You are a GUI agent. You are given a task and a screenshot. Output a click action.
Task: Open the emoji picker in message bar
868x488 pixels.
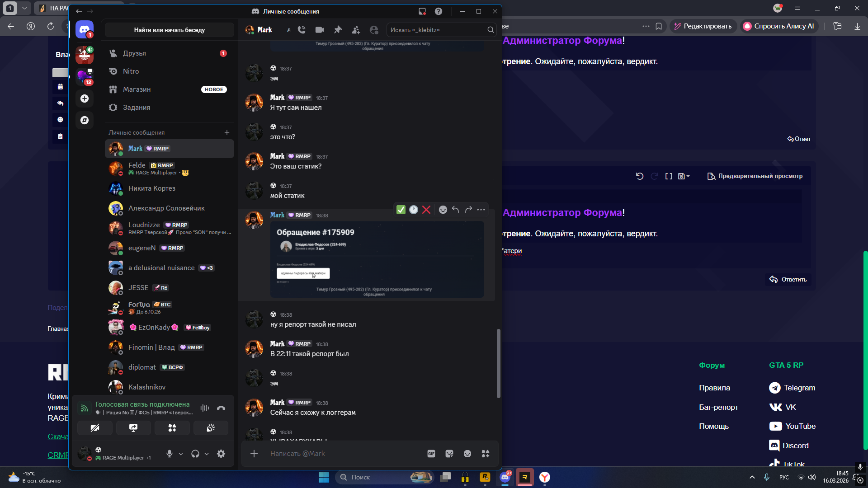point(467,454)
